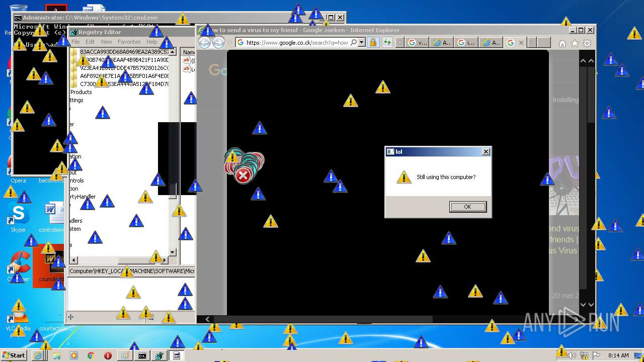Screen dimensions: 644x362
Task: Open Registry Editor View menu
Action: point(106,42)
